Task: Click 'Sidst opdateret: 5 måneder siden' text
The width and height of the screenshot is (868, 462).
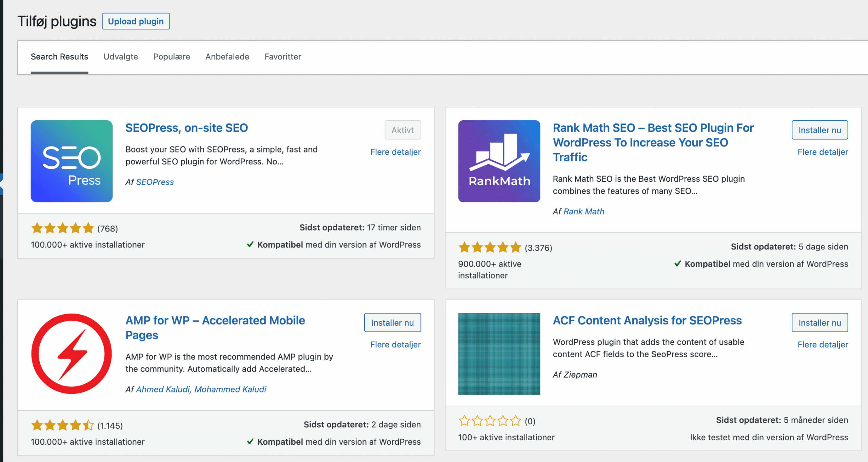Action: [x=782, y=420]
